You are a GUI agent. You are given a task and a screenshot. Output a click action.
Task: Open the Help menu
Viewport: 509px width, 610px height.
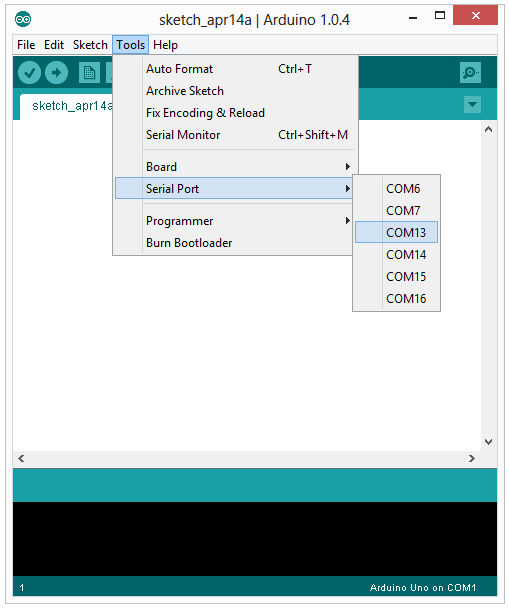165,45
